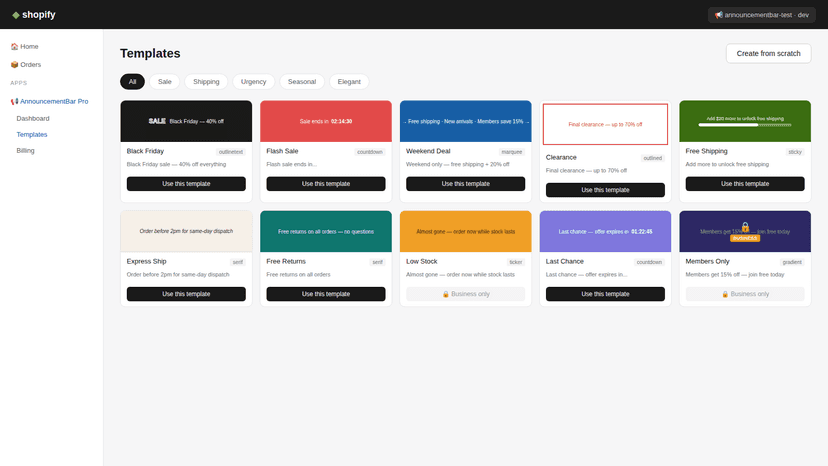The height and width of the screenshot is (466, 828).
Task: Click the ticker tag on Low Stock
Action: pyautogui.click(x=516, y=262)
